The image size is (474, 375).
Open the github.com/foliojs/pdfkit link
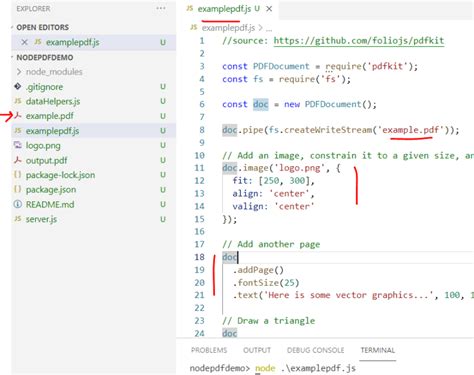click(x=359, y=41)
